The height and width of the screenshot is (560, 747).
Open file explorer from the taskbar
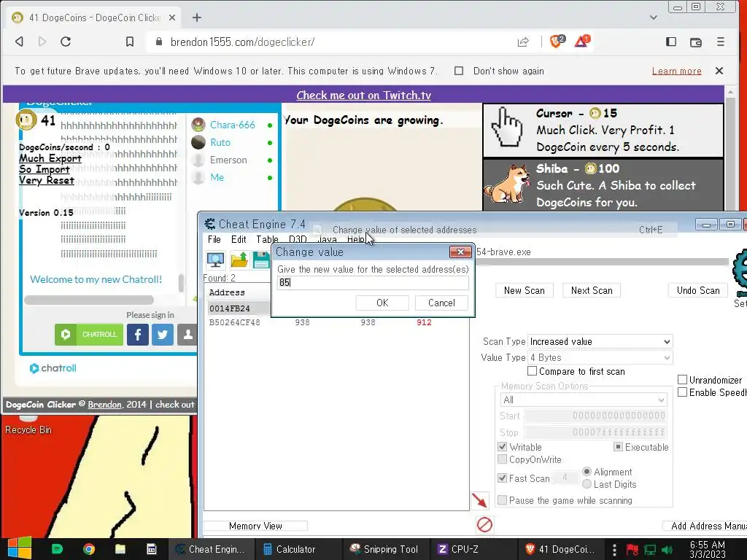pyautogui.click(x=120, y=549)
